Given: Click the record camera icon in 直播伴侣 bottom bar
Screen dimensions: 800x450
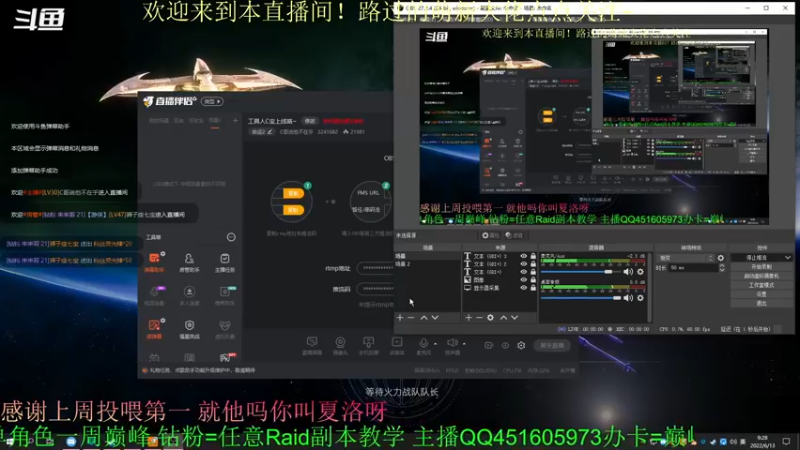Looking at the screenshot, I should point(488,345).
